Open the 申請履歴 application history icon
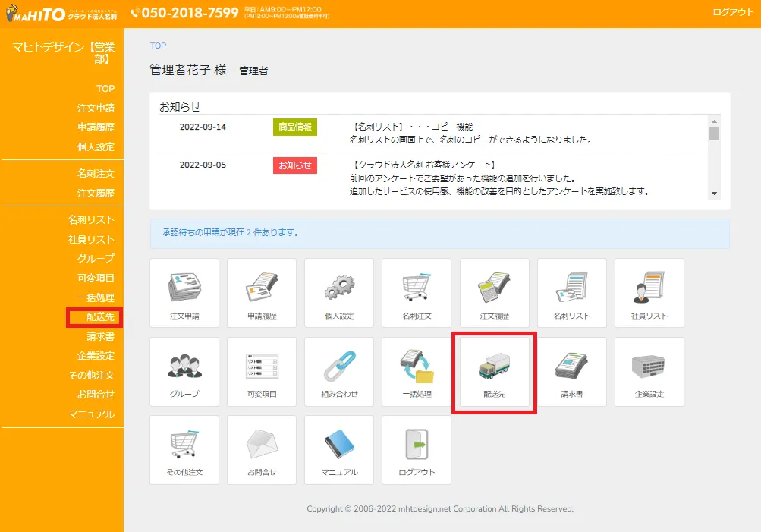The width and height of the screenshot is (761, 532). click(x=261, y=293)
